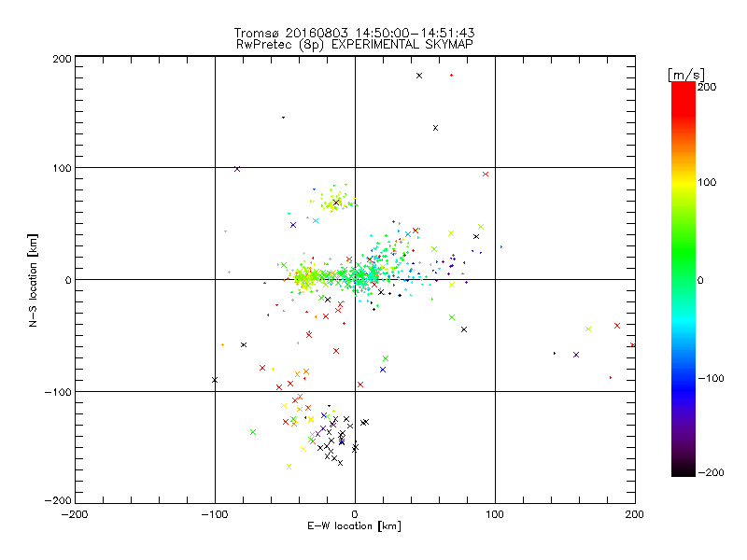The width and height of the screenshot is (747, 560).
Task: Click the rainbow velocity color bar
Action: pos(684,278)
